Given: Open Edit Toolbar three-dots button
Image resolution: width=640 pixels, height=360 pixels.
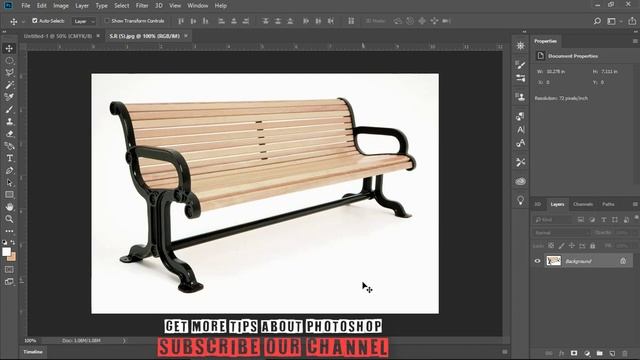Looking at the screenshot, I should point(9,231).
